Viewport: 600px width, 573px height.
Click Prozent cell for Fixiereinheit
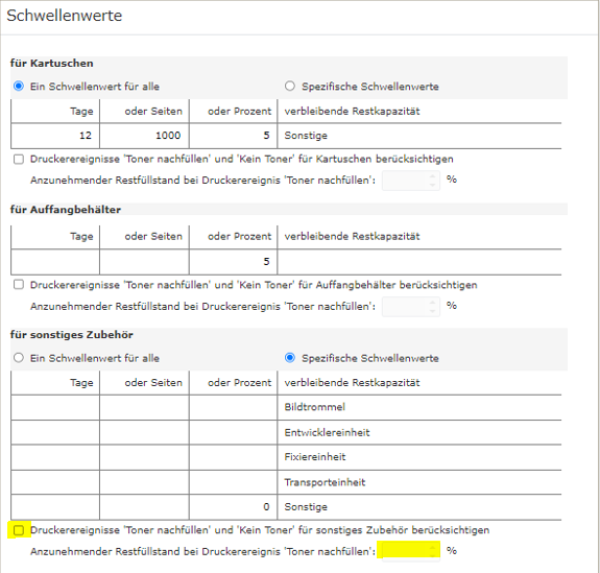point(233,457)
